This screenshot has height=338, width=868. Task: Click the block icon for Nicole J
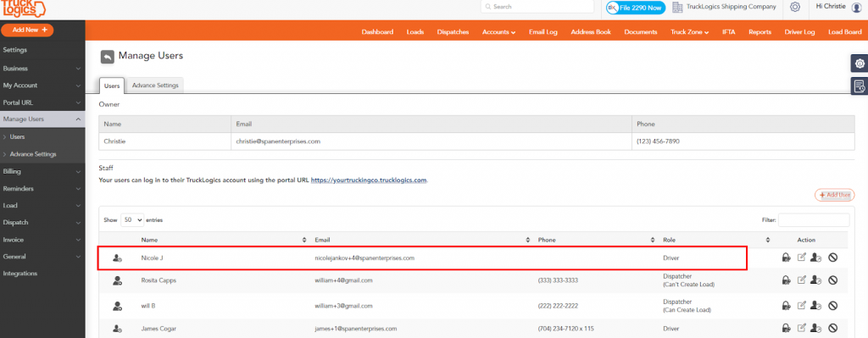[832, 258]
